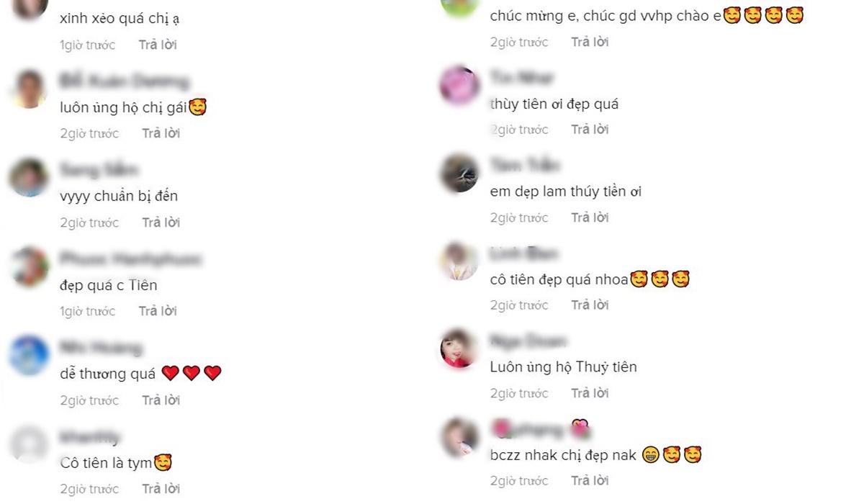Open avatar of 'luôn ủng hộ chị gái' commenter
The height and width of the screenshot is (504, 864).
coord(30,89)
